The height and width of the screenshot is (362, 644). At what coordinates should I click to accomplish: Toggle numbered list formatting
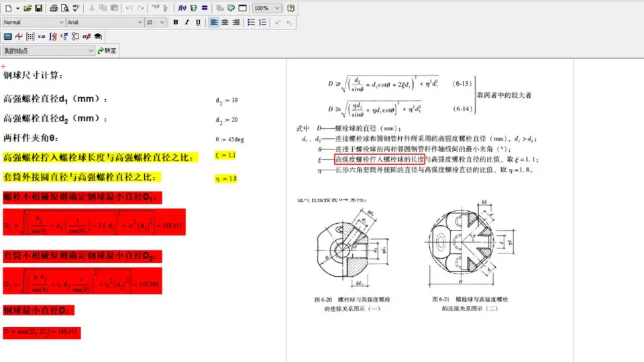pos(262,22)
